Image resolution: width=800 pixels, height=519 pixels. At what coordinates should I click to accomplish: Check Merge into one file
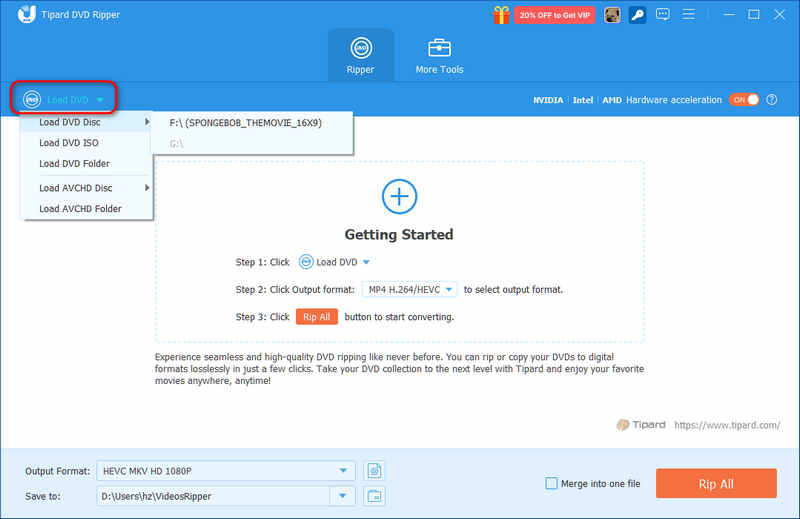click(x=552, y=483)
